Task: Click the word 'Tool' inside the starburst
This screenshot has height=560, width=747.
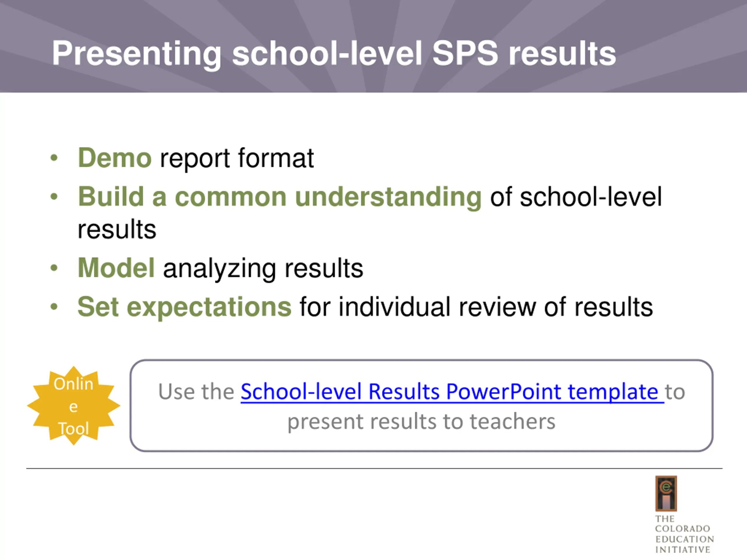Action: [x=74, y=429]
